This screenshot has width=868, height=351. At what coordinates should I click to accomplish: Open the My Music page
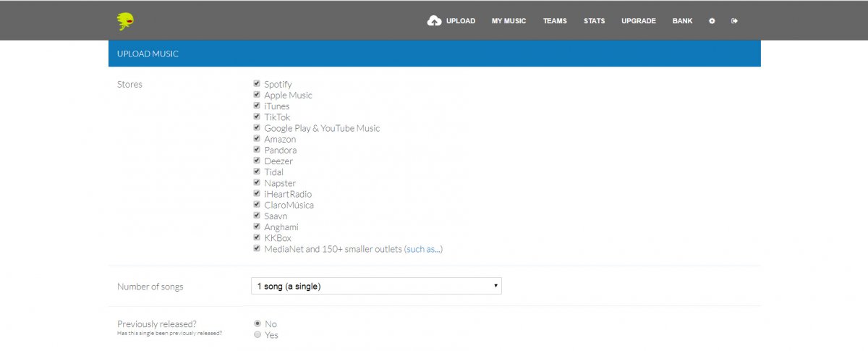[509, 21]
